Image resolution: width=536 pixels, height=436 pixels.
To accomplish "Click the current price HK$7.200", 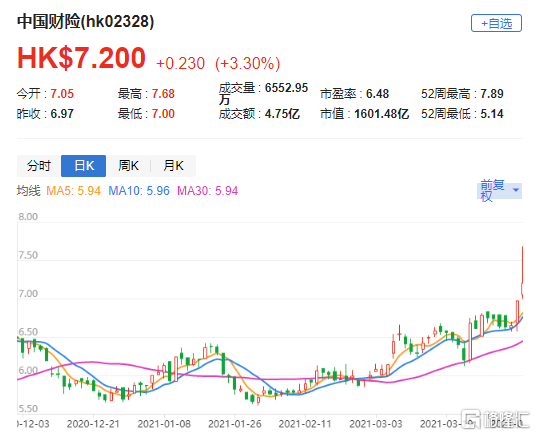I will 81,58.
